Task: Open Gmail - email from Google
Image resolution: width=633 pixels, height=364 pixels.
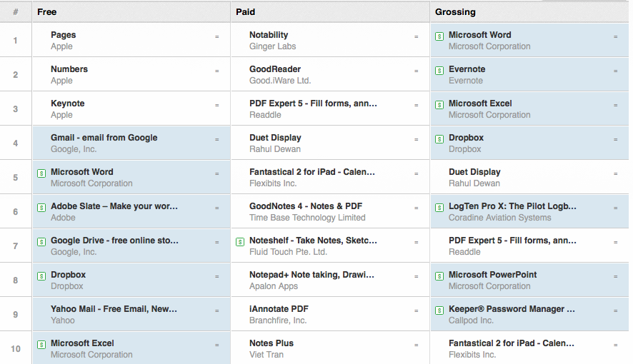Action: (x=104, y=138)
